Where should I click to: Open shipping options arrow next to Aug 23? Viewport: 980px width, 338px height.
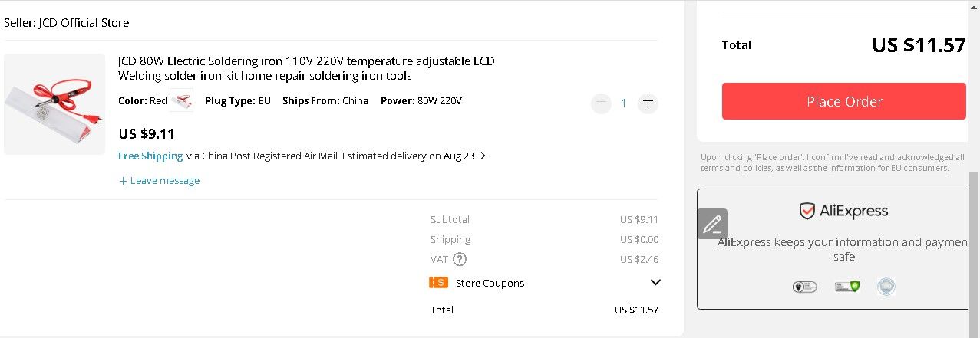pyautogui.click(x=483, y=156)
